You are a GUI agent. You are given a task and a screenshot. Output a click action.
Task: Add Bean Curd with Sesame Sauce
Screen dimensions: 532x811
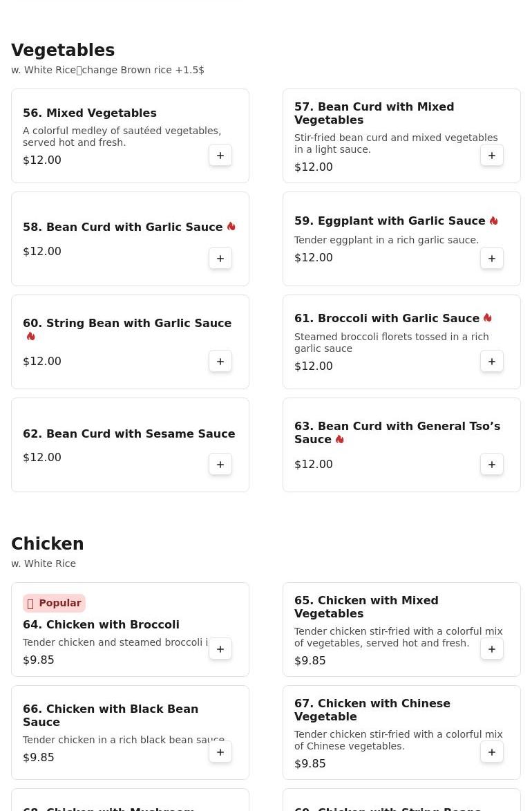220,465
